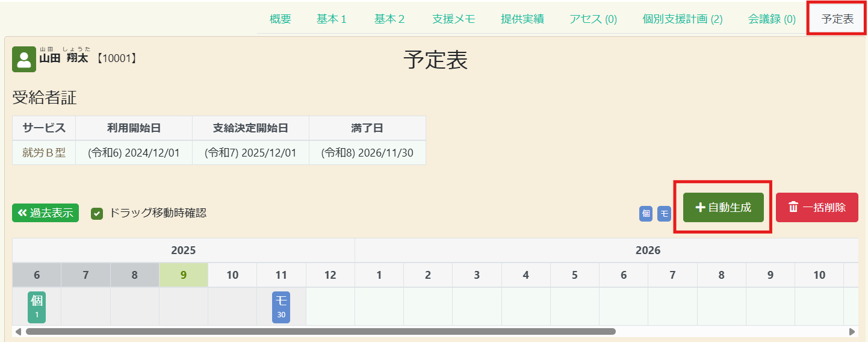Viewport: 868px width, 342px height.
Task: Click the highlighted month 9 header of 2025
Action: click(184, 275)
